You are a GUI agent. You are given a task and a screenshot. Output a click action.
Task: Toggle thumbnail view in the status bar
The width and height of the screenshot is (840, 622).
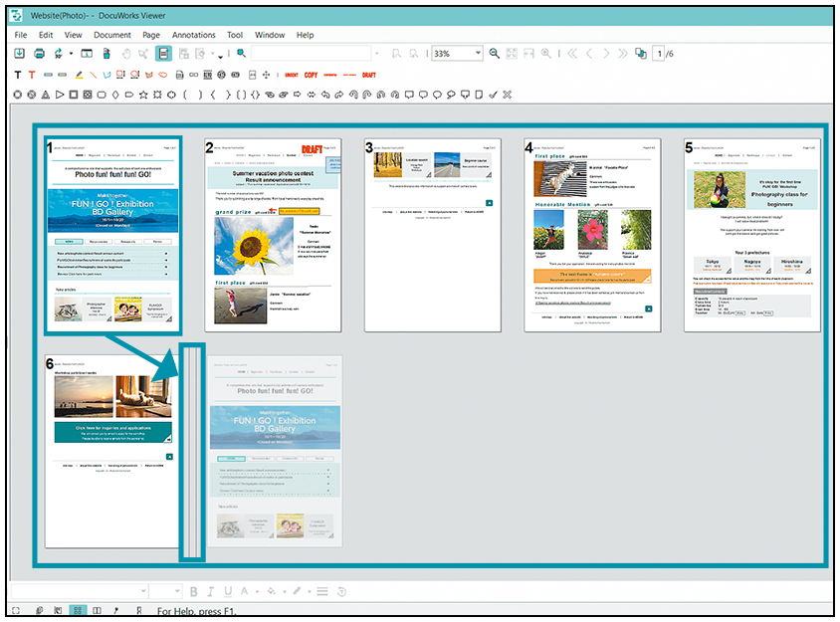tap(78, 610)
